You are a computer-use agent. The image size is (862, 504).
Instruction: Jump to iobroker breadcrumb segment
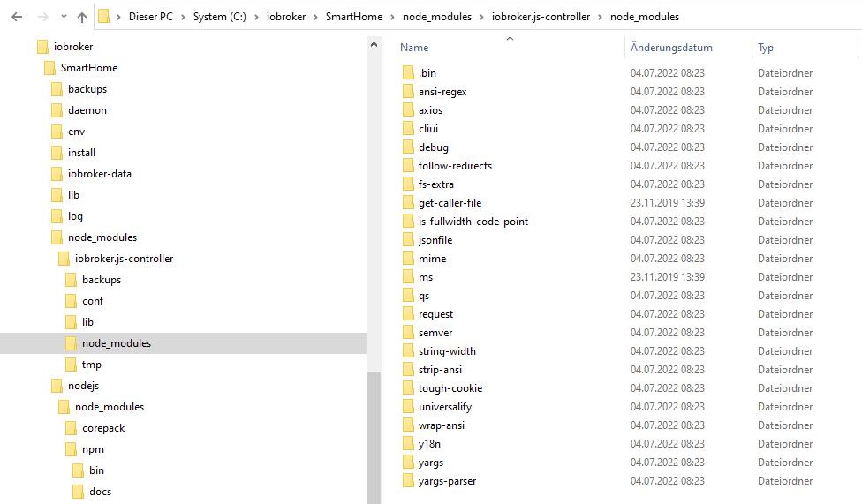tap(286, 17)
